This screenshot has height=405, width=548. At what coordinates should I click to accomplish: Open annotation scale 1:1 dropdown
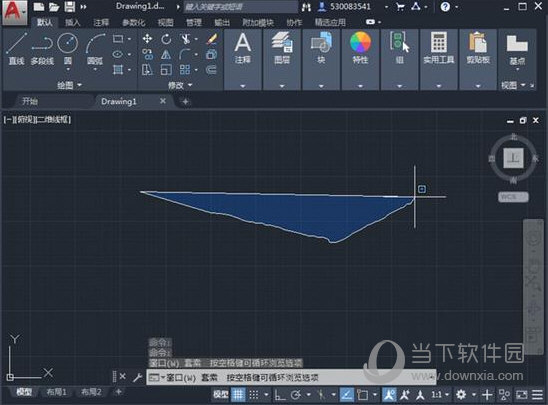pos(440,395)
